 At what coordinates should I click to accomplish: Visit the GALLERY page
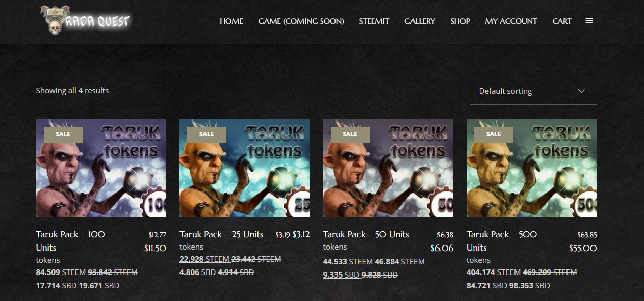420,21
